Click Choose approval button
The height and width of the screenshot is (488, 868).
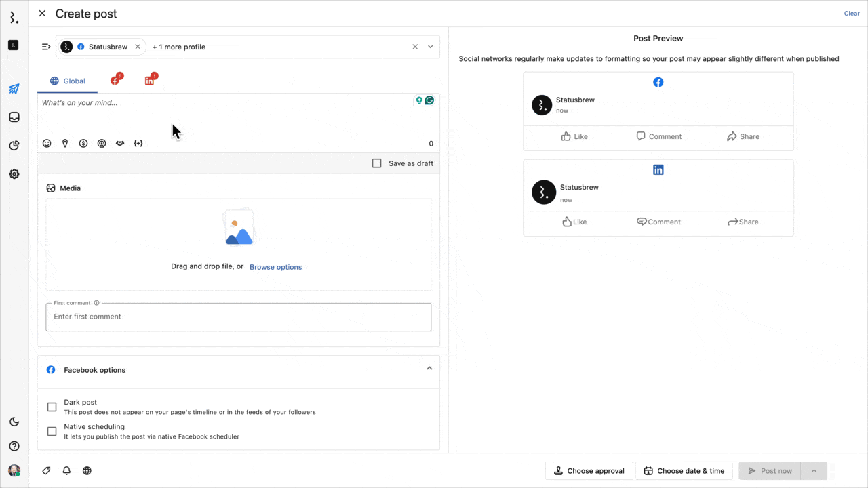[x=589, y=471]
